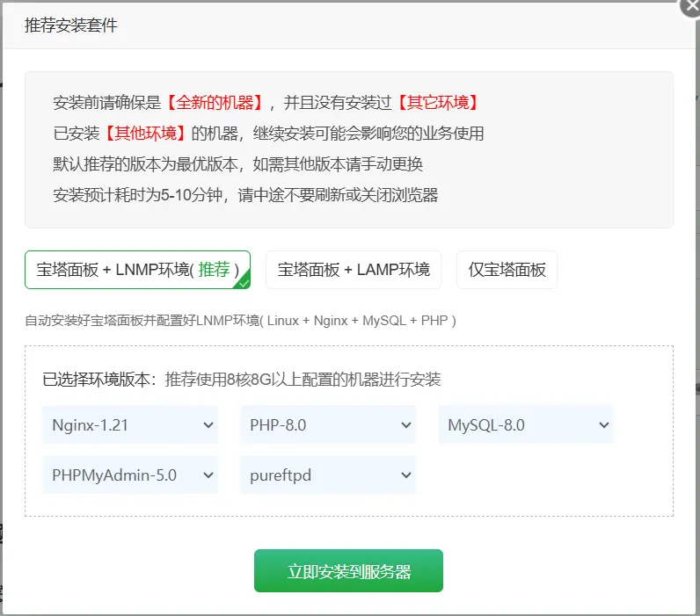Click the red 【全新的机器】 text

pos(215,103)
